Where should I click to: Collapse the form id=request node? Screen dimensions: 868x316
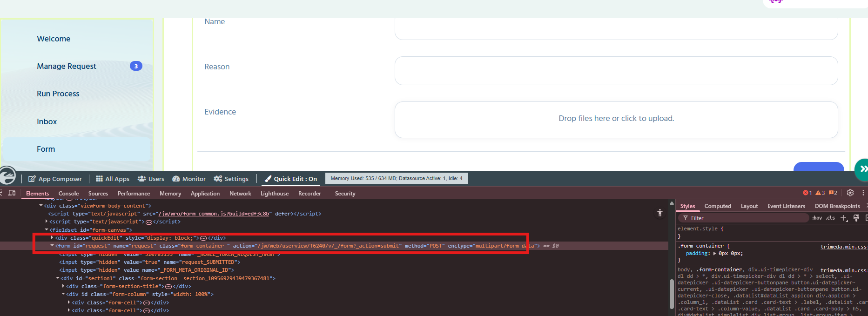point(52,245)
